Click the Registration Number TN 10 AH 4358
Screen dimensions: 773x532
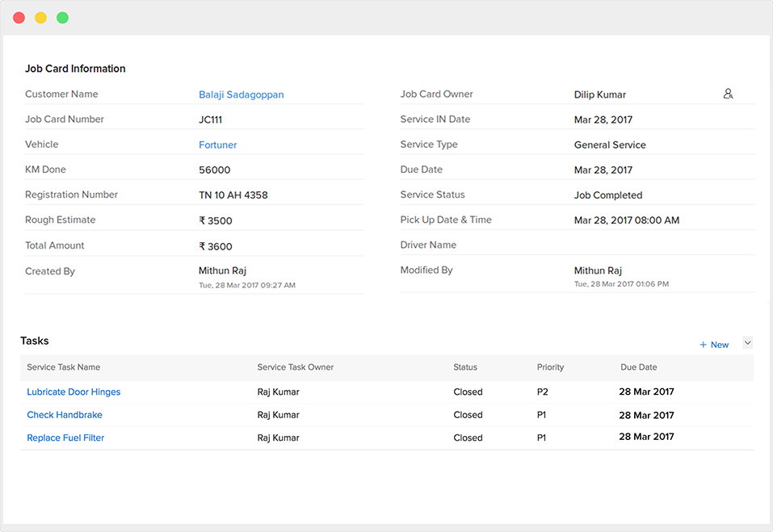point(233,195)
